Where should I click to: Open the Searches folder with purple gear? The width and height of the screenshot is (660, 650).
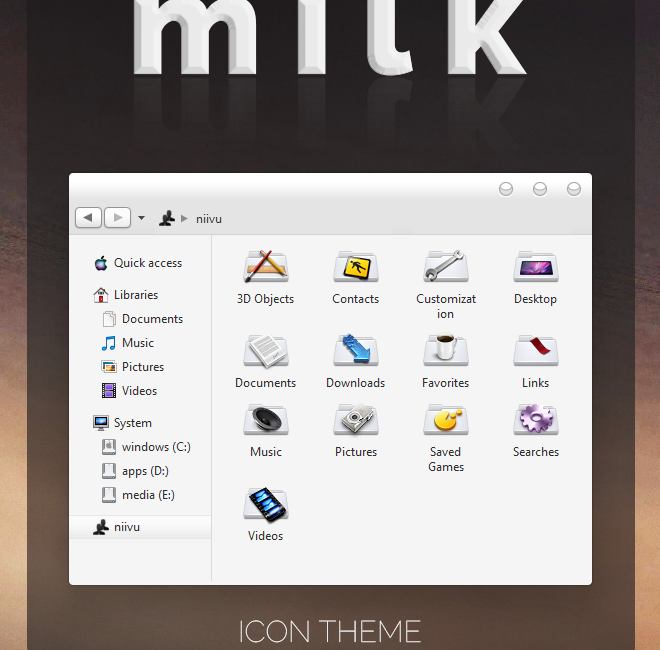pyautogui.click(x=535, y=420)
